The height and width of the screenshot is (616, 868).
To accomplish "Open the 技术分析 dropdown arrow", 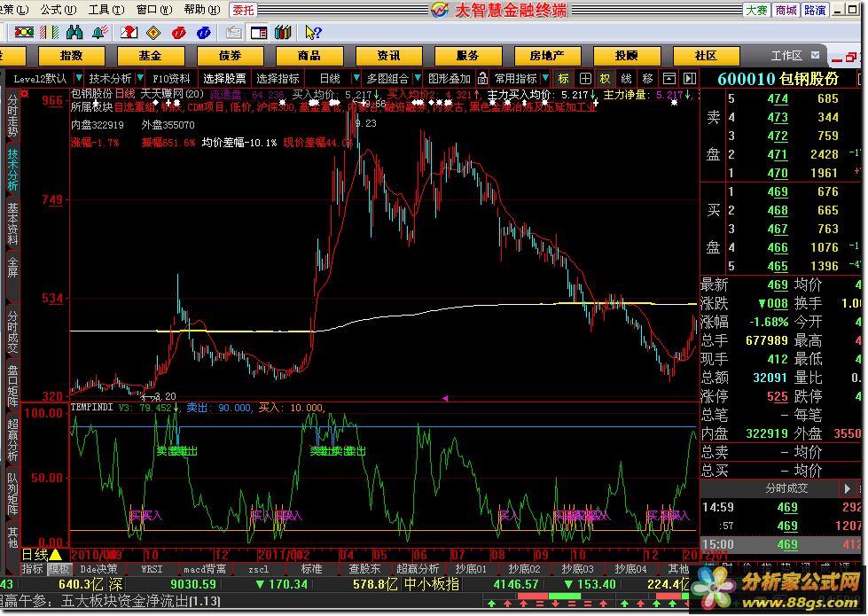I will pyautogui.click(x=140, y=79).
